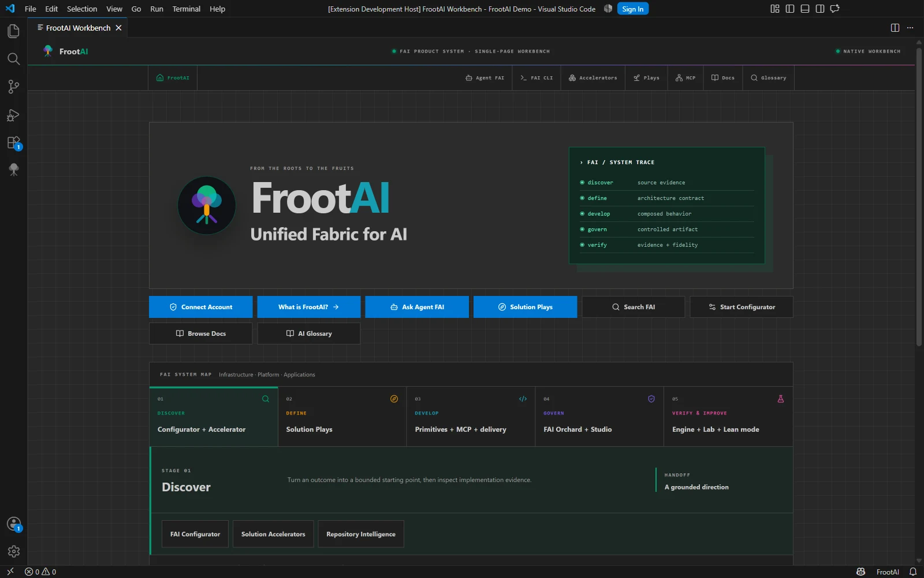Open the Plays nav tab
The width and height of the screenshot is (924, 578).
click(646, 77)
